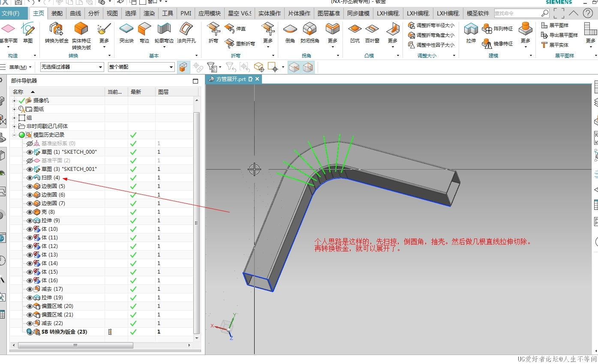Maximize the 部件导航器 panel
This screenshot has height=364, width=598.
pyautogui.click(x=195, y=81)
